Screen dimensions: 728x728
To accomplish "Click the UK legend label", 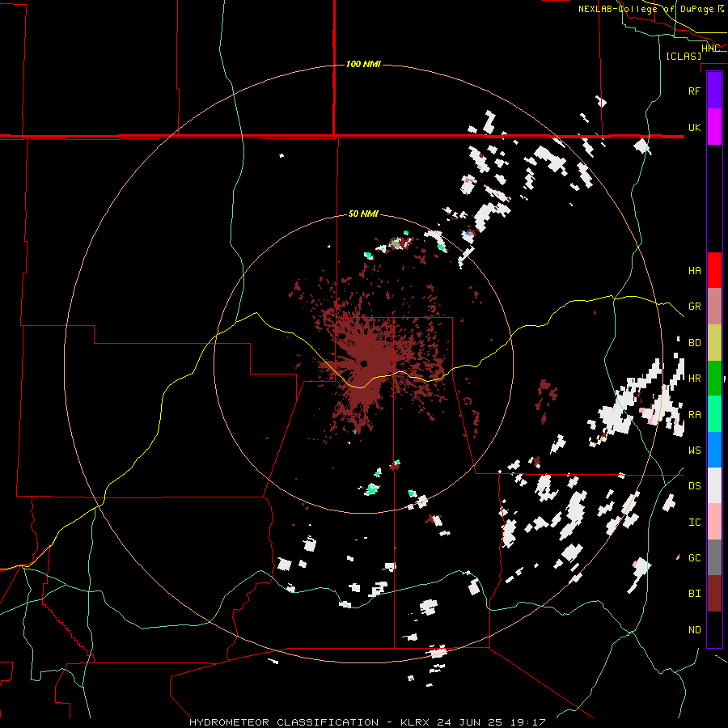I will click(695, 127).
